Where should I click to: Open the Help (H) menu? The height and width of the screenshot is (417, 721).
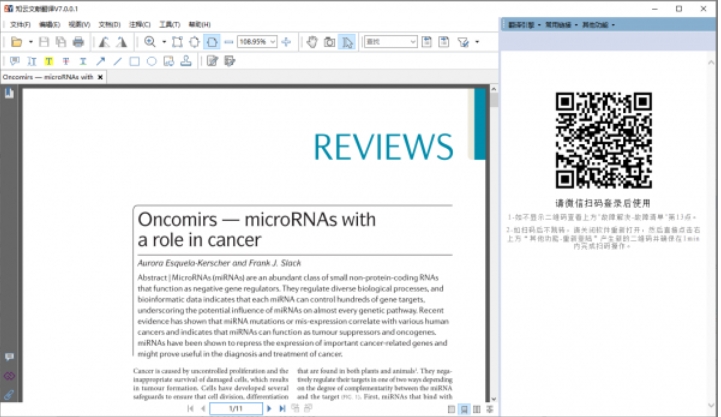[x=200, y=24]
